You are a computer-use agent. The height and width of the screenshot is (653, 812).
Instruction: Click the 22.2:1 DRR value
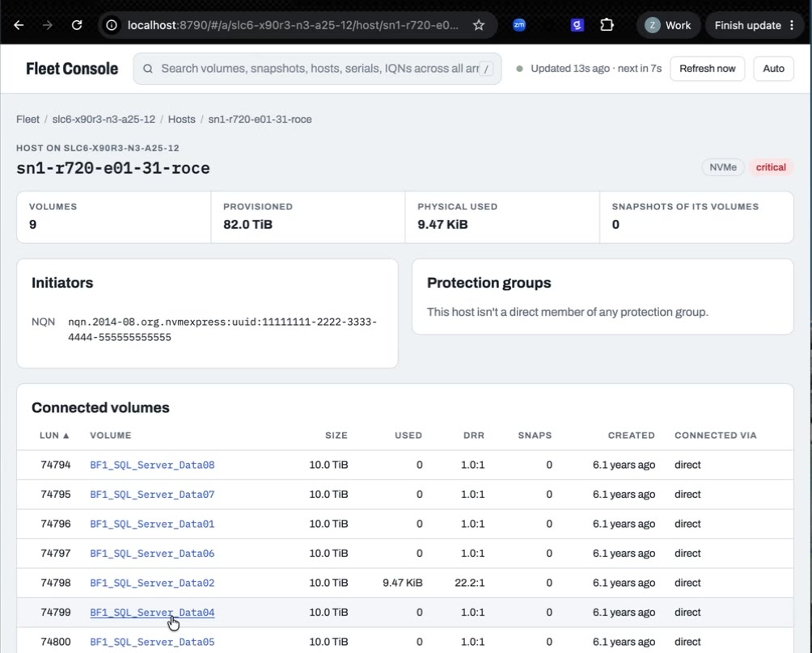(470, 583)
